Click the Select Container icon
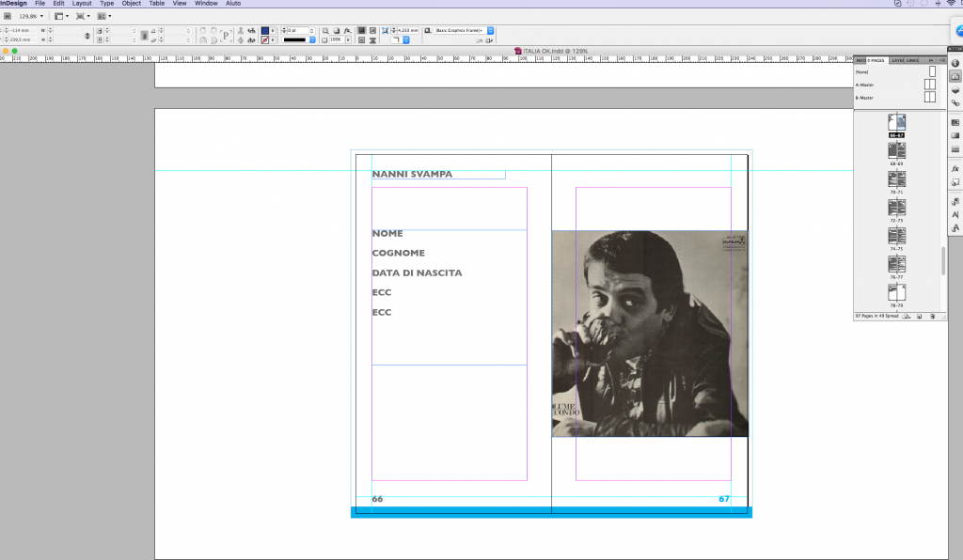Viewport: 963px width, 560px height. [241, 31]
